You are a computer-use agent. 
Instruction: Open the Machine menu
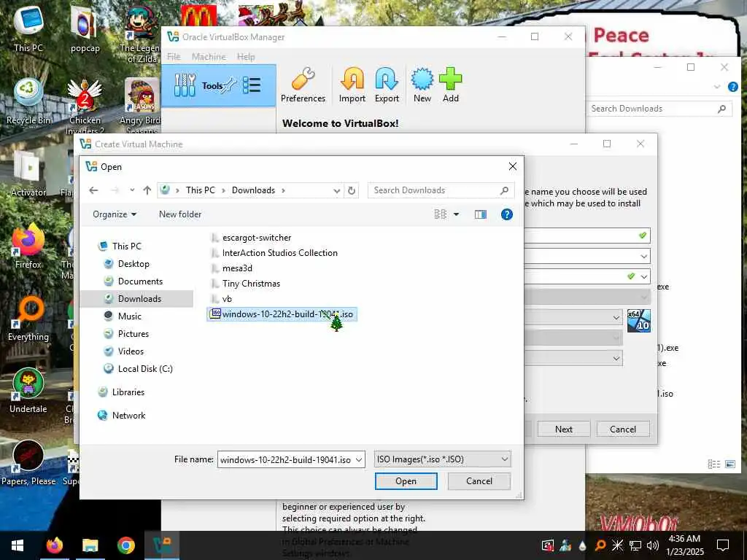point(209,56)
